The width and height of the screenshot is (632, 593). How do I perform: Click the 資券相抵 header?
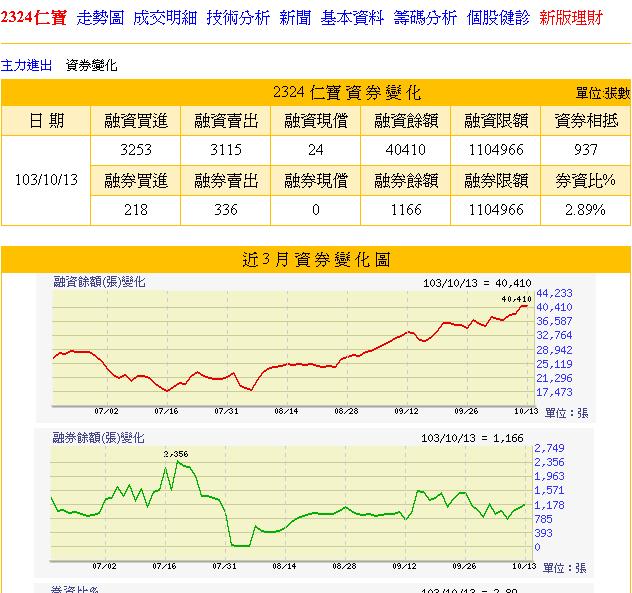[586, 121]
